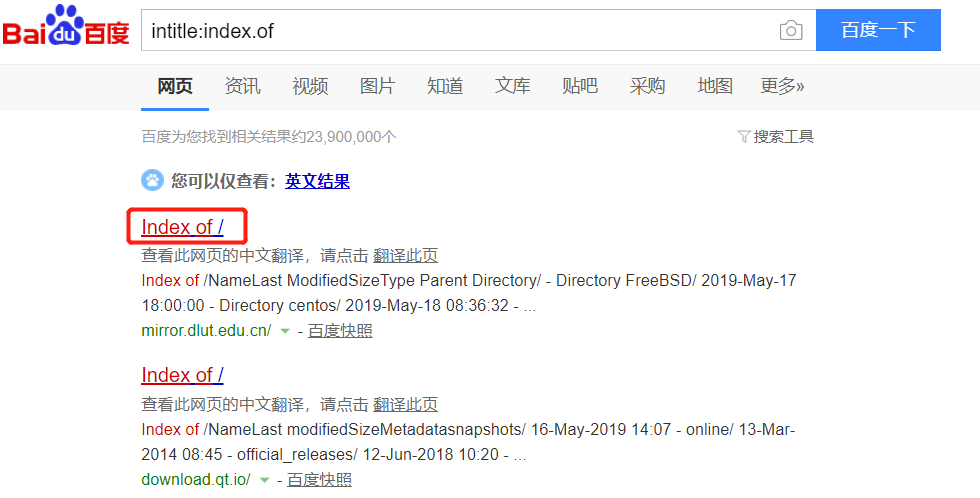
Task: Open the second Index of / result
Action: click(x=182, y=376)
